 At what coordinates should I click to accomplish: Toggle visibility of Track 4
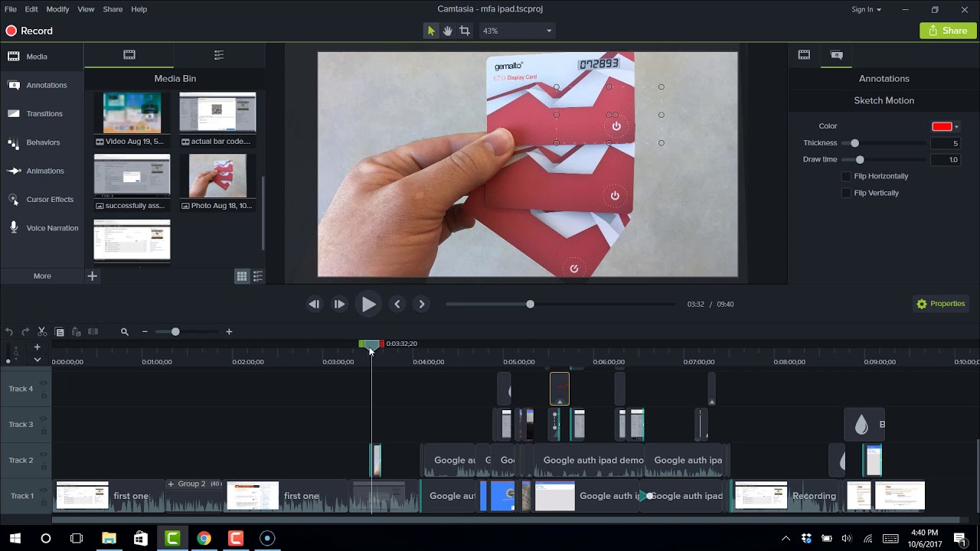point(44,383)
